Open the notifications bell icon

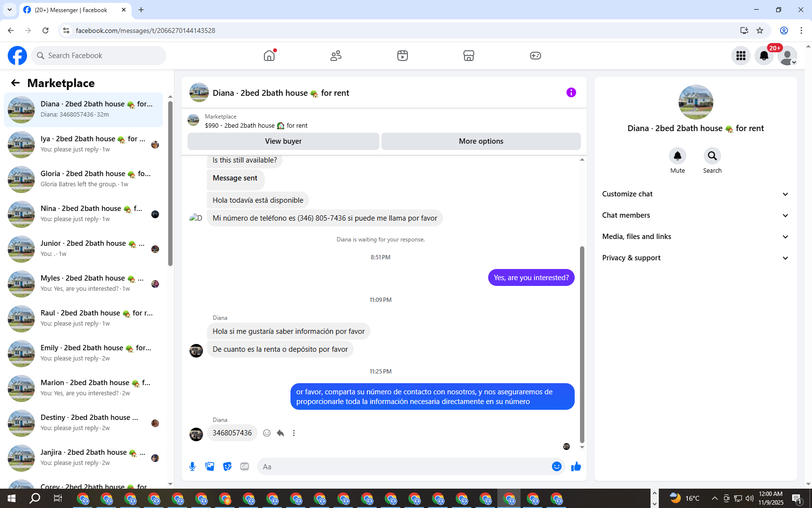pos(764,56)
